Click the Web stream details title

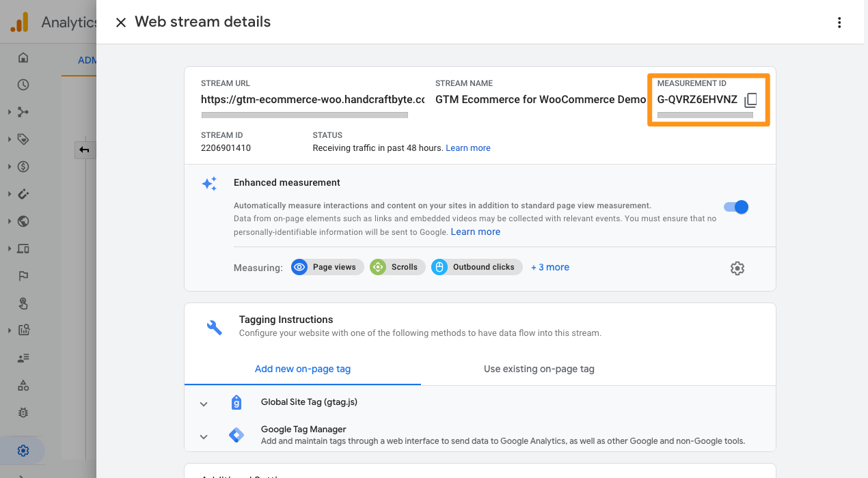[203, 22]
